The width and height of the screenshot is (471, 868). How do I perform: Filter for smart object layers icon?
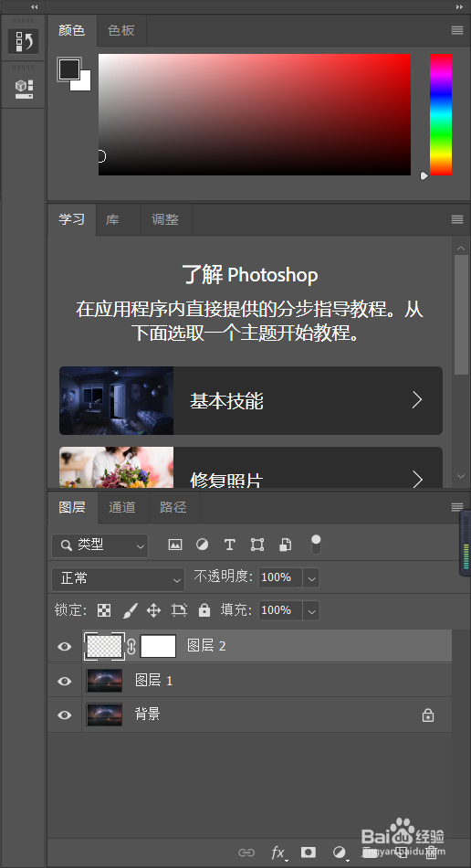pyautogui.click(x=285, y=545)
